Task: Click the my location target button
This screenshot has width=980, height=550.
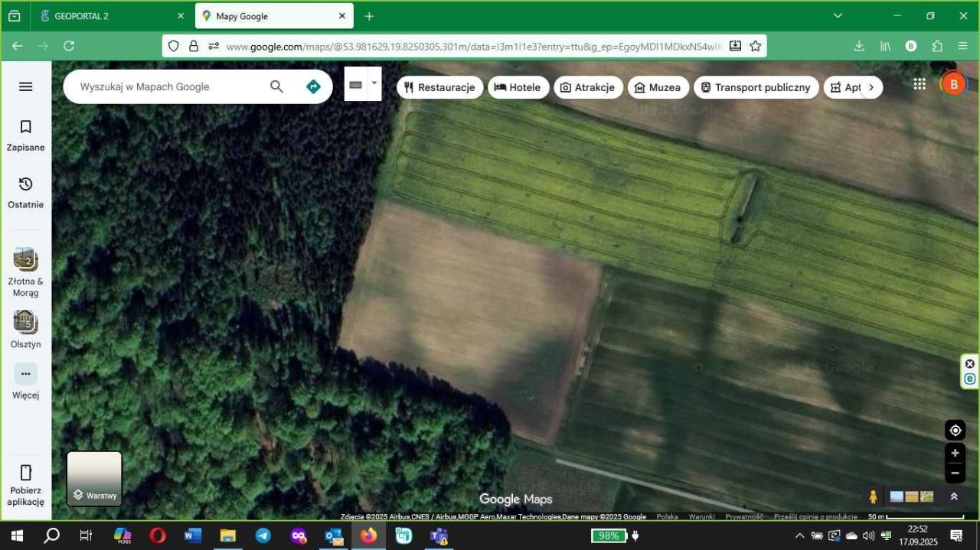Action: tap(955, 430)
